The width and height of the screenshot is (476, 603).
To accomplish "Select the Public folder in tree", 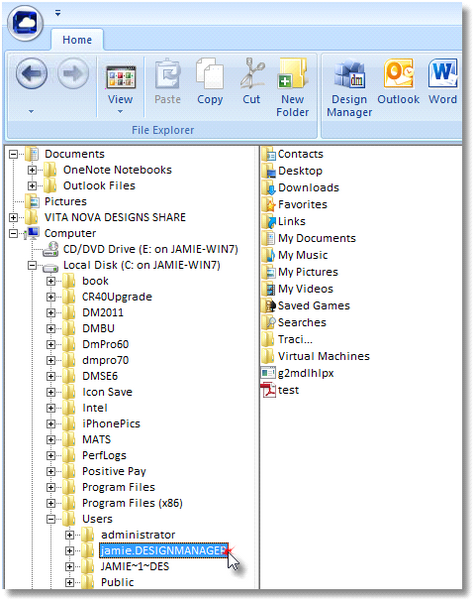I will click(x=117, y=582).
